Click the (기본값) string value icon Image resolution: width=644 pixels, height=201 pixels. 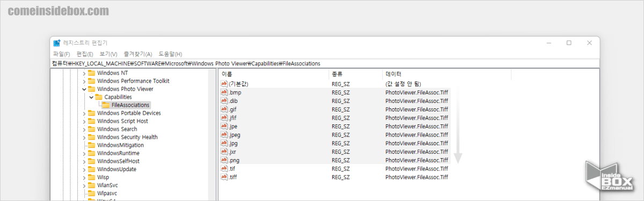pos(224,84)
